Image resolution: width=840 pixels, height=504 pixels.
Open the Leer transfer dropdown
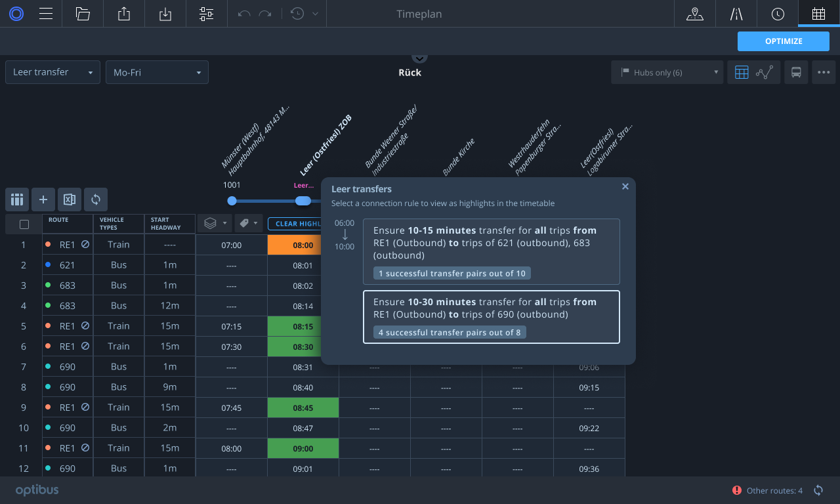(x=52, y=72)
